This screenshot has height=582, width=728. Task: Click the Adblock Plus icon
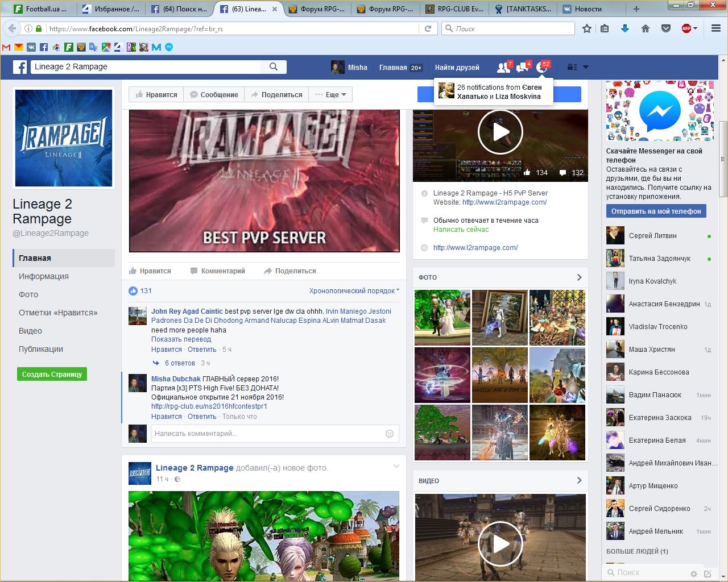[x=686, y=28]
